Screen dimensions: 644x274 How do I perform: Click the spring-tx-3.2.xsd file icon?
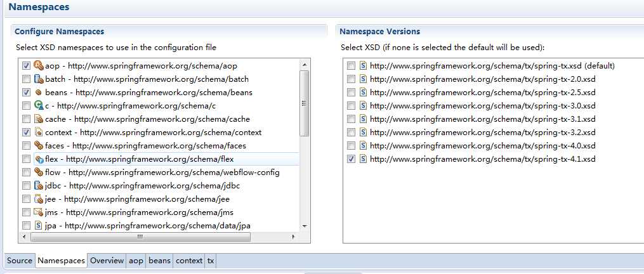click(x=363, y=133)
